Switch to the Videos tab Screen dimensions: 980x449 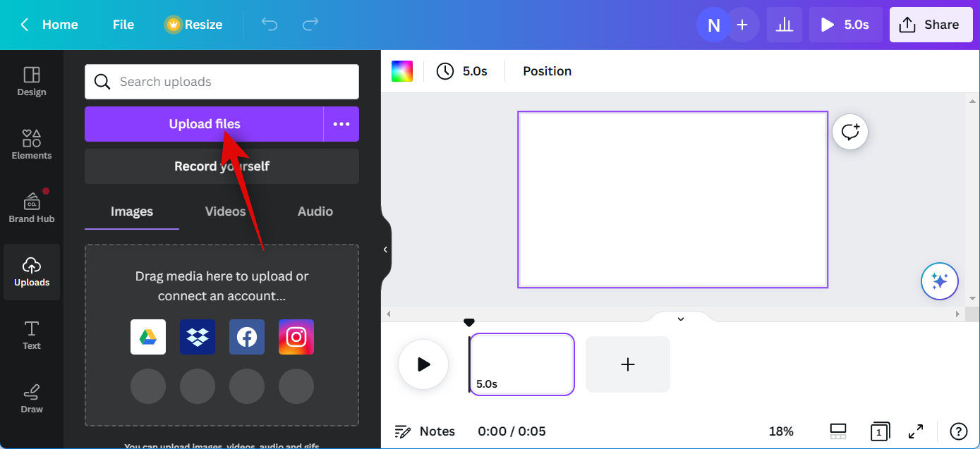pos(225,211)
